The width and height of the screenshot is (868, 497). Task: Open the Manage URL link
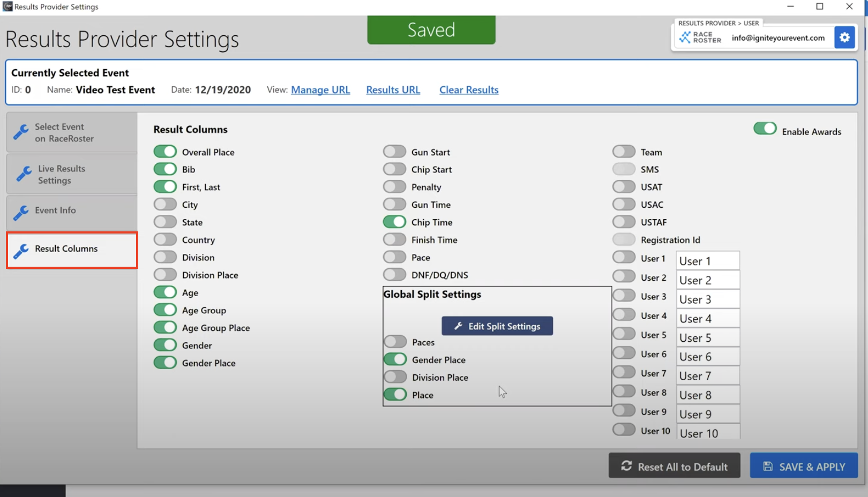click(320, 90)
